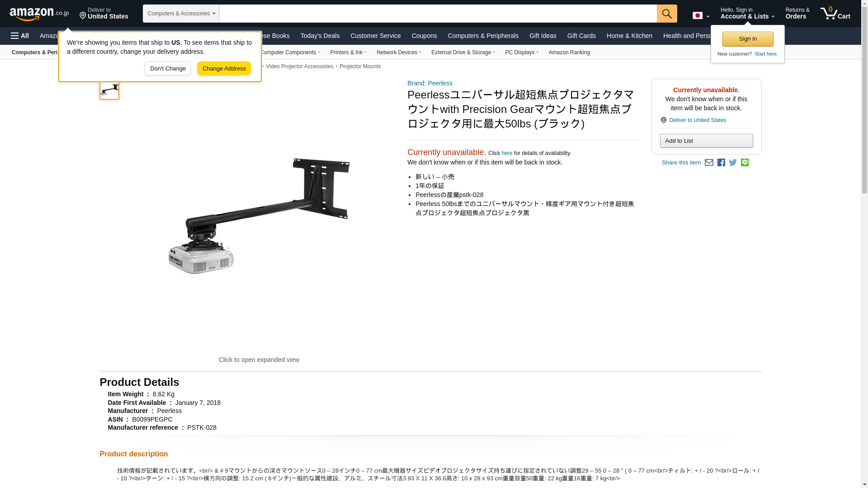Image resolution: width=868 pixels, height=488 pixels.
Task: Open the Japan flag language selector
Action: tap(701, 16)
